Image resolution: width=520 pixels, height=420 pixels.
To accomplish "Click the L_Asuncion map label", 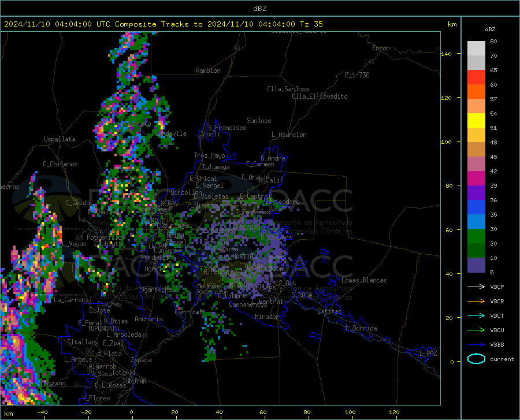I will (289, 135).
